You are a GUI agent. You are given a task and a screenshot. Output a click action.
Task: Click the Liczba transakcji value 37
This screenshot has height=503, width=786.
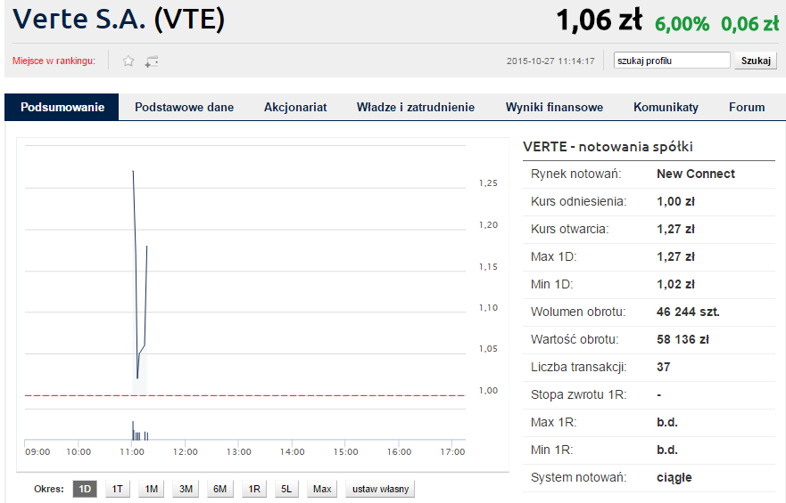pyautogui.click(x=663, y=367)
